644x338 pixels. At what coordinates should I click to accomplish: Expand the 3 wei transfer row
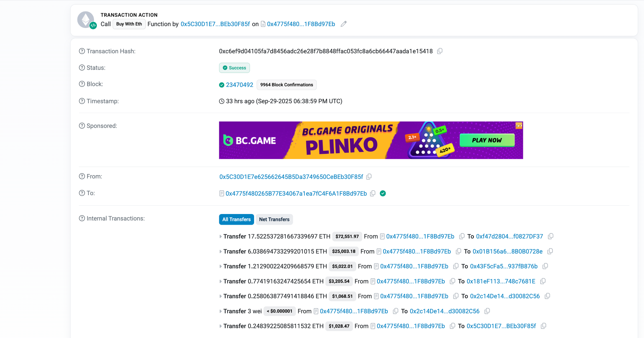point(220,311)
